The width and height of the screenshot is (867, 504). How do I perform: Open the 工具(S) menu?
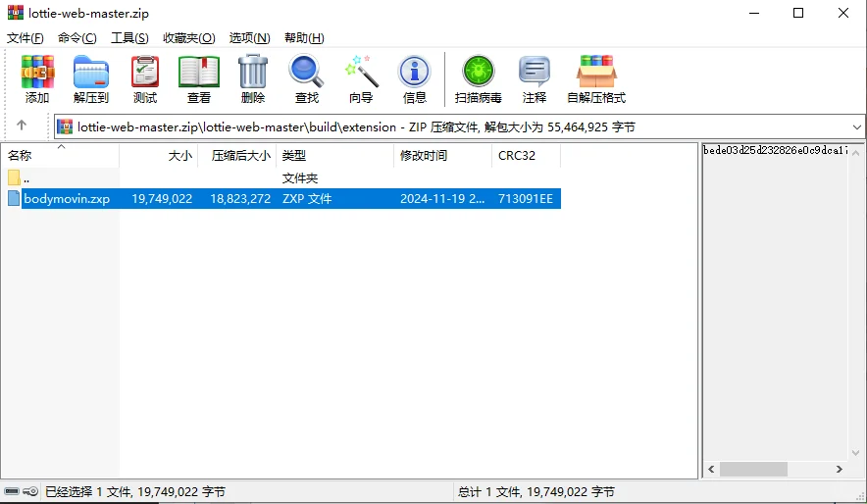point(129,38)
